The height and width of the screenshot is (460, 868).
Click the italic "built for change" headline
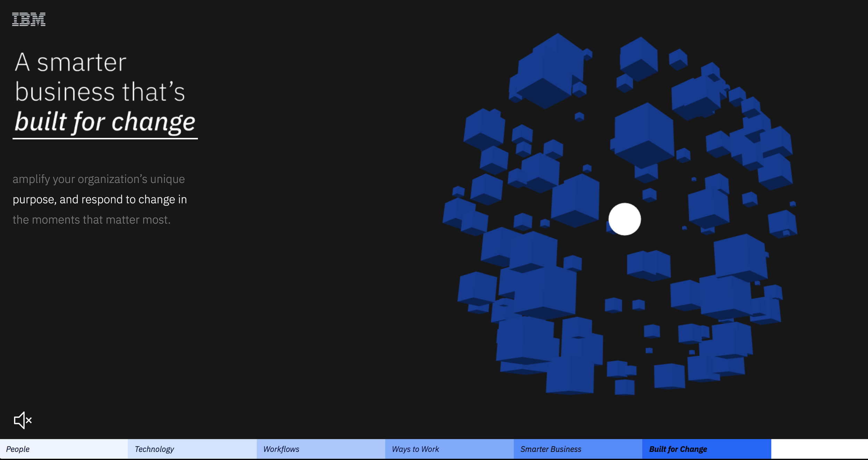tap(105, 122)
